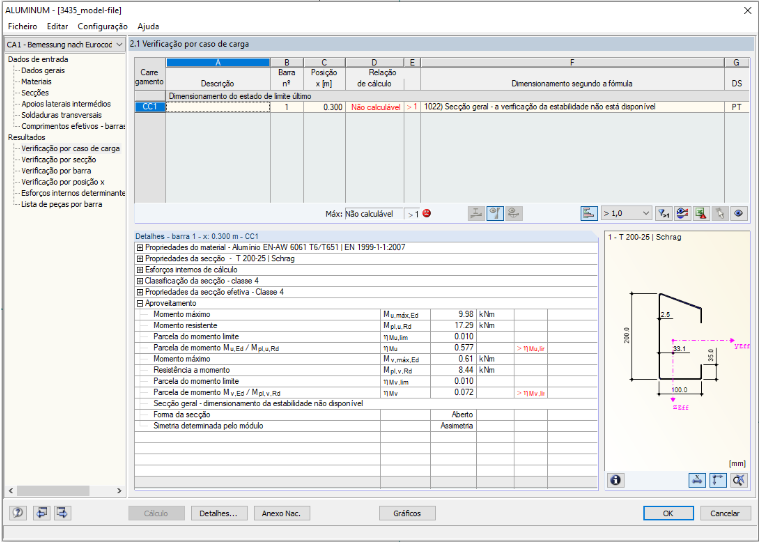Click the scroll left arrow in sidebar
The height and width of the screenshot is (542, 760).
(11, 491)
